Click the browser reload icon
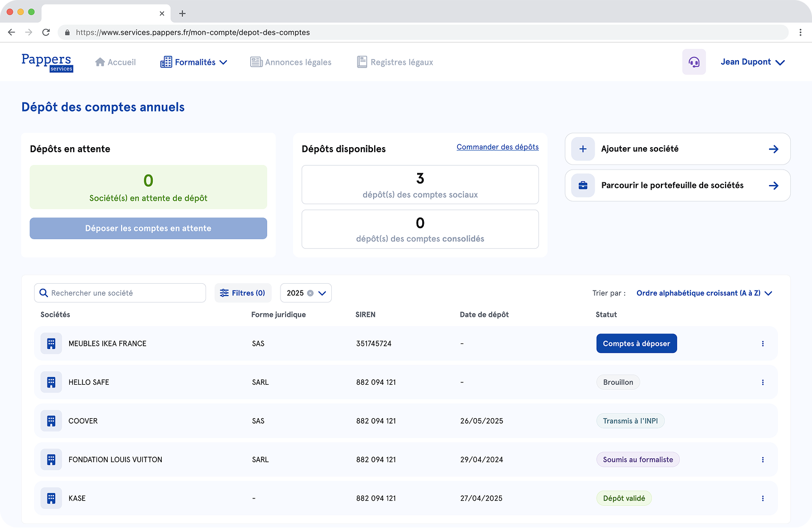Viewport: 812px width, 528px height. tap(46, 32)
